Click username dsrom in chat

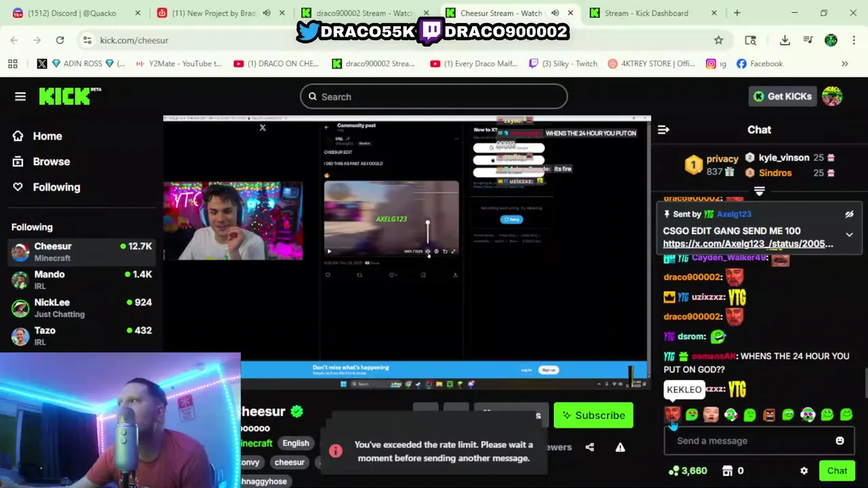pos(692,336)
